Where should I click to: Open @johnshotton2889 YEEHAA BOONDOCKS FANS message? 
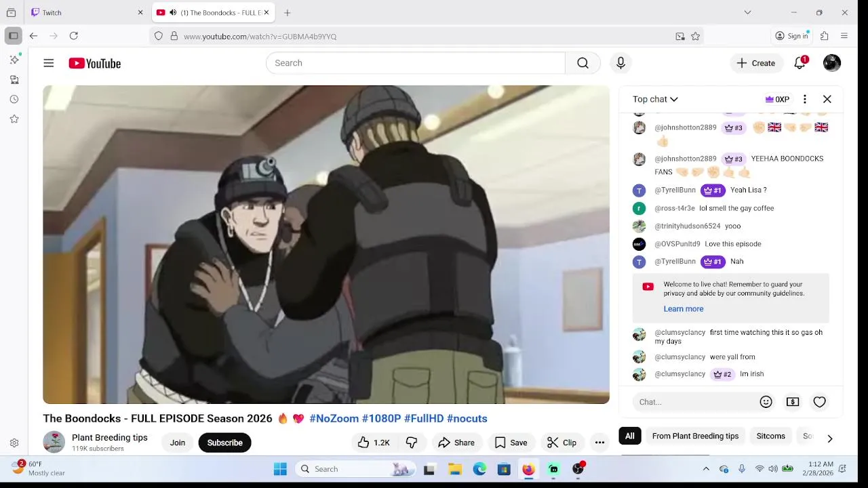pyautogui.click(x=731, y=165)
